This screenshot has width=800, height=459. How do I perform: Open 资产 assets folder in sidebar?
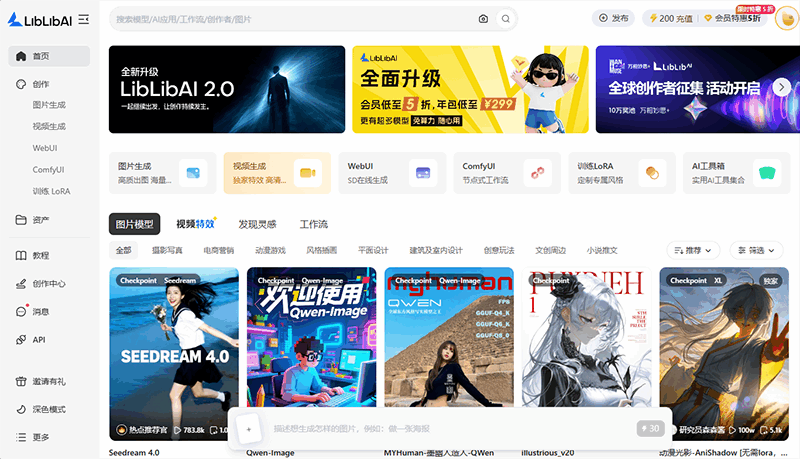point(41,220)
